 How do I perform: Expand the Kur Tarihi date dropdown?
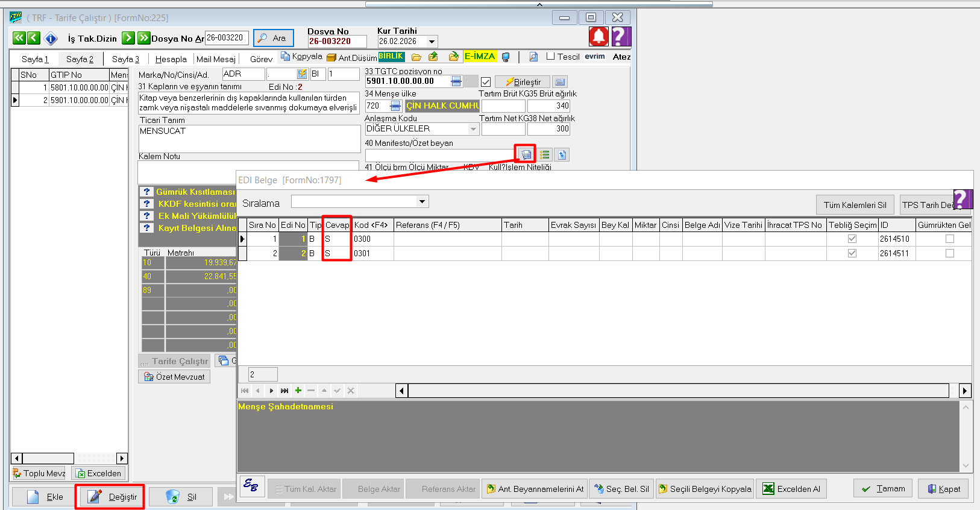(x=432, y=42)
